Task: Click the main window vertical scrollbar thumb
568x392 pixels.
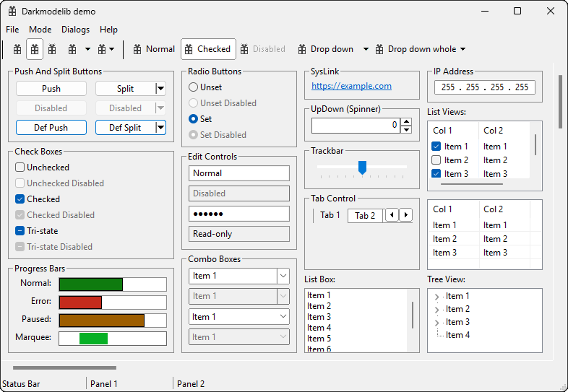Action: [560, 101]
